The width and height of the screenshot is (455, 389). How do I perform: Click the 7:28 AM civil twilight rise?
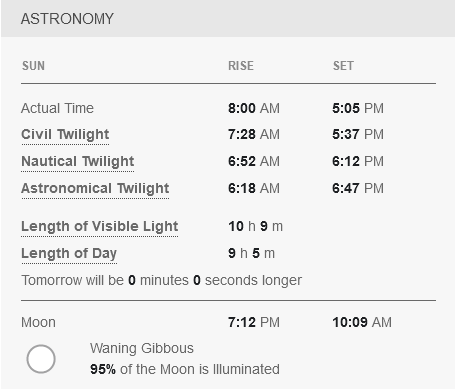pos(254,134)
